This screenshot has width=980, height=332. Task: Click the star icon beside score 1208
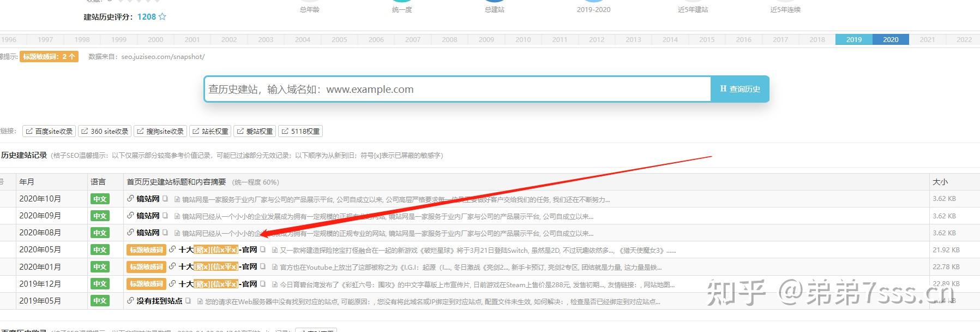point(162,16)
